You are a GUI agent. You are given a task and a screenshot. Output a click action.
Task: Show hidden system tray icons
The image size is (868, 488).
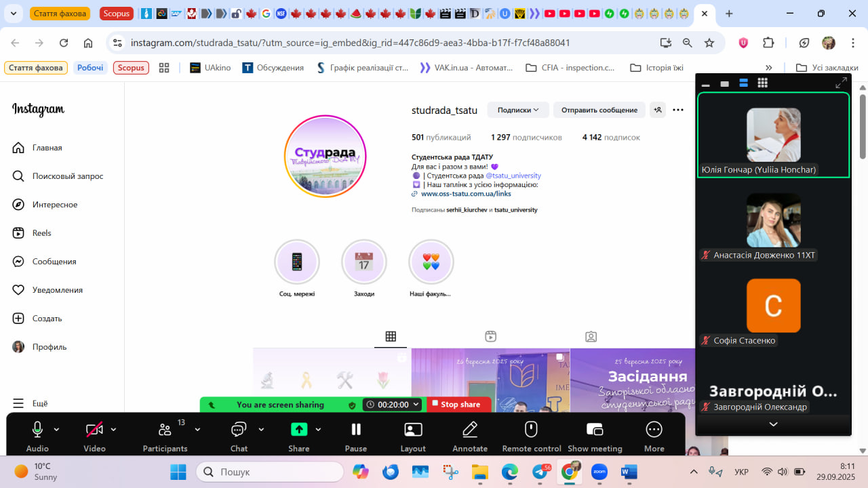click(x=693, y=472)
